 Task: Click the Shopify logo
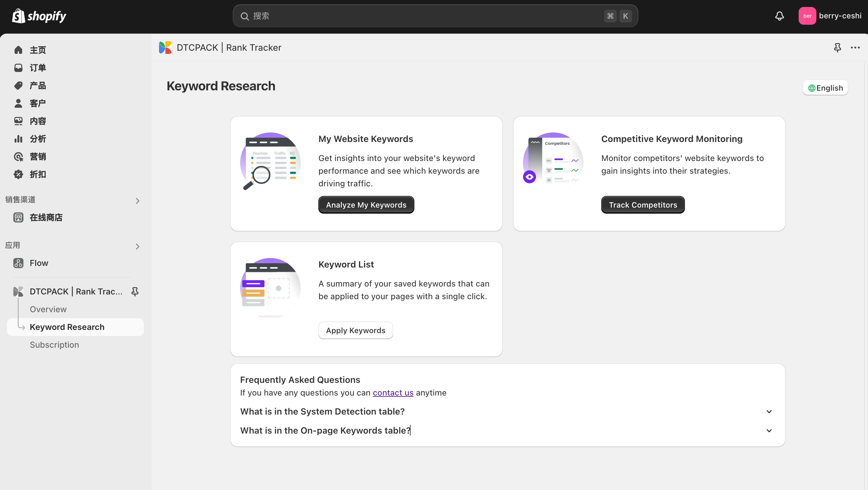click(x=39, y=16)
